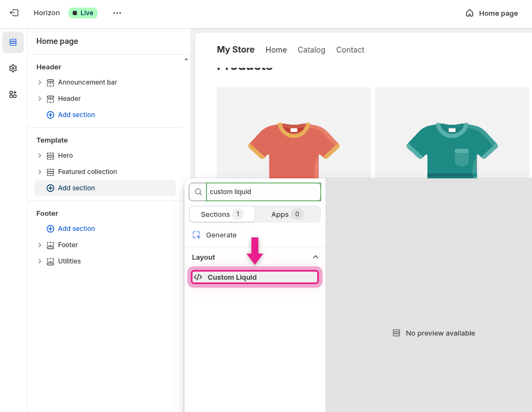Click the Announcement bar section icon
Screen dimensions: 532x412
[x=50, y=82]
